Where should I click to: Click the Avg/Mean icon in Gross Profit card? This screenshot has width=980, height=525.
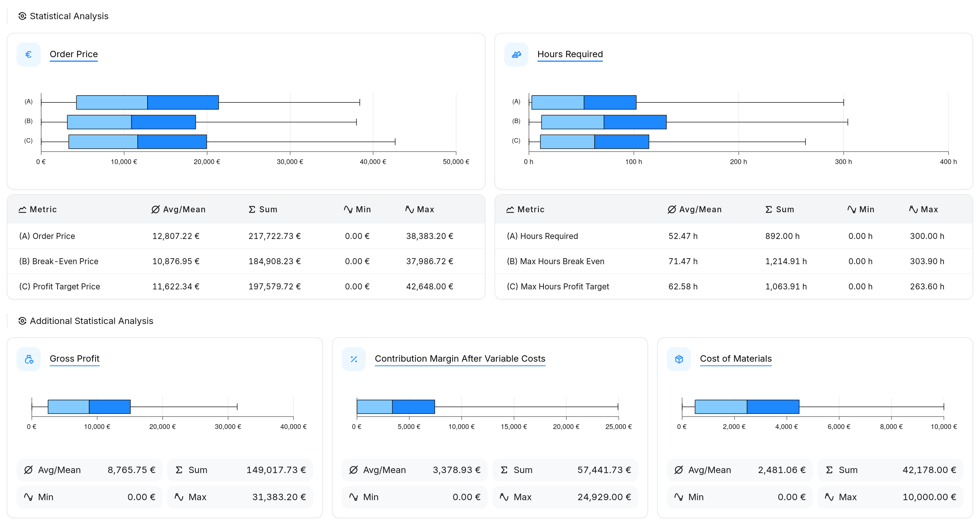point(29,470)
